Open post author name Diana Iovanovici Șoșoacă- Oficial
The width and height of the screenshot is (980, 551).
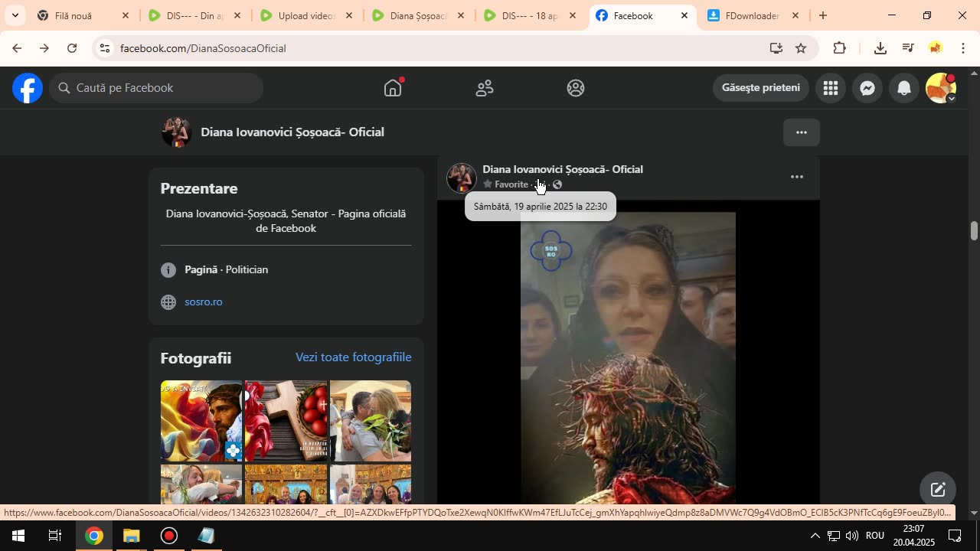563,169
